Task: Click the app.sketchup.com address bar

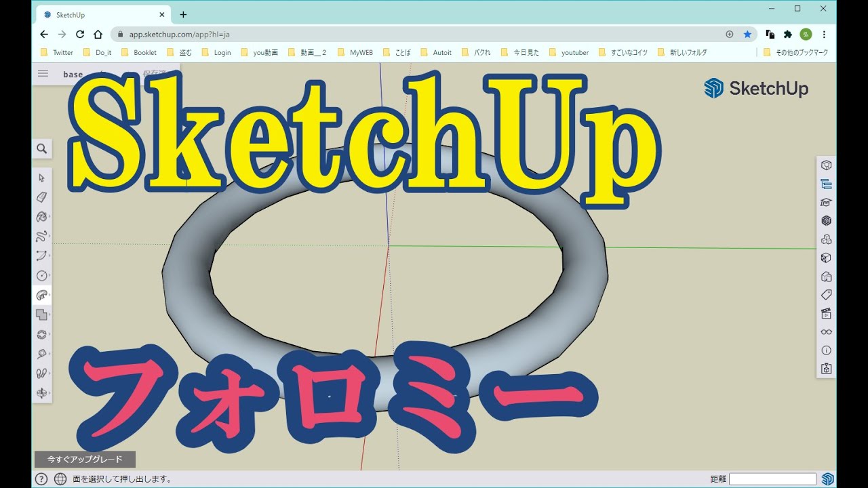Action: click(x=420, y=34)
